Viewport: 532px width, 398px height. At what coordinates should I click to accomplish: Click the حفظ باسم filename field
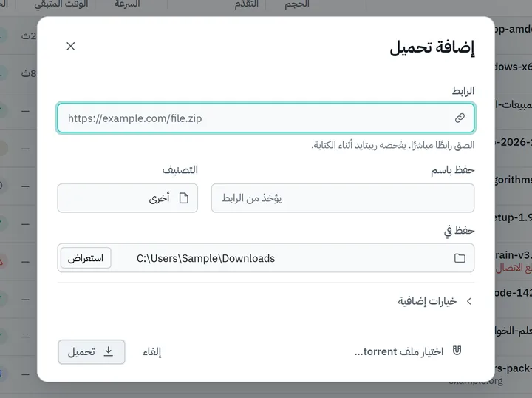click(x=343, y=198)
